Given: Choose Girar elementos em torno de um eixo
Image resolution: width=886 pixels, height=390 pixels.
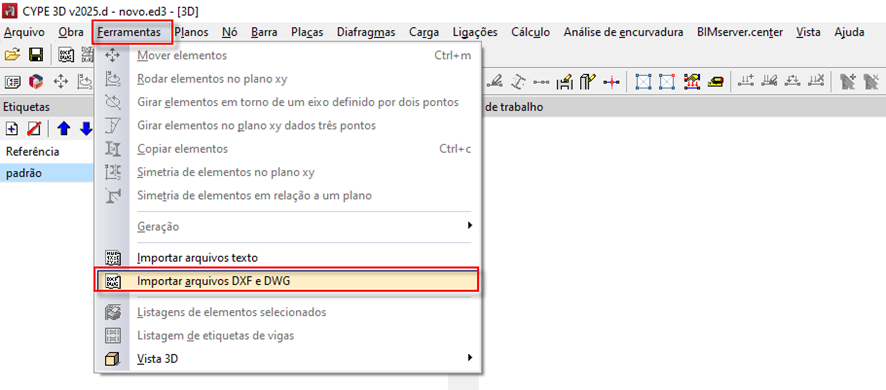Looking at the screenshot, I should click(287, 102).
